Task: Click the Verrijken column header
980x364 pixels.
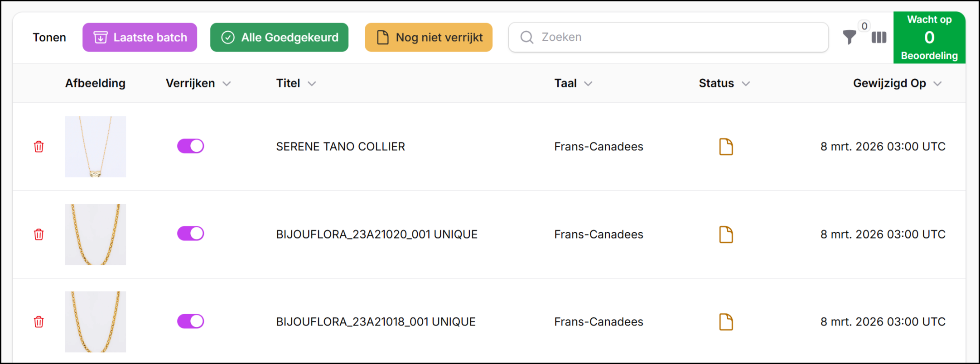Action: 190,83
